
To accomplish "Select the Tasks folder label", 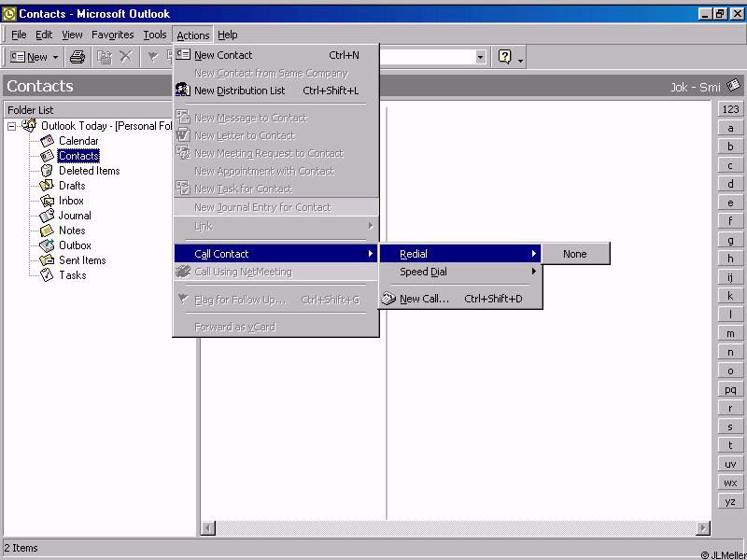I will coord(73,275).
